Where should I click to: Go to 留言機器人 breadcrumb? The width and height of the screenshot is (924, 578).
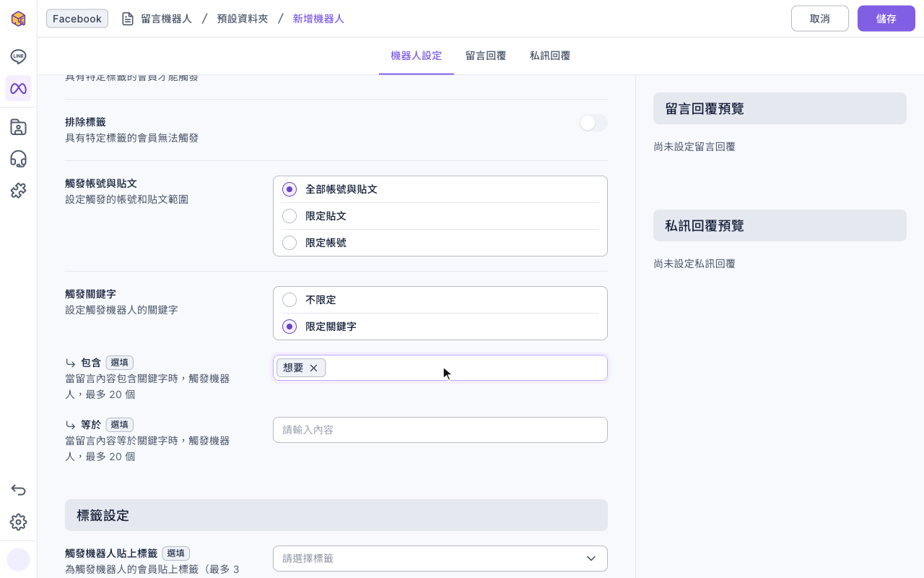pos(167,19)
